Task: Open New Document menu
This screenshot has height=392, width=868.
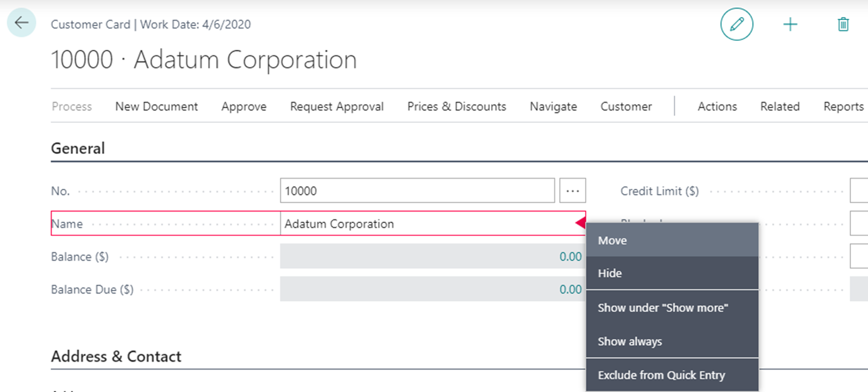Action: (x=157, y=106)
